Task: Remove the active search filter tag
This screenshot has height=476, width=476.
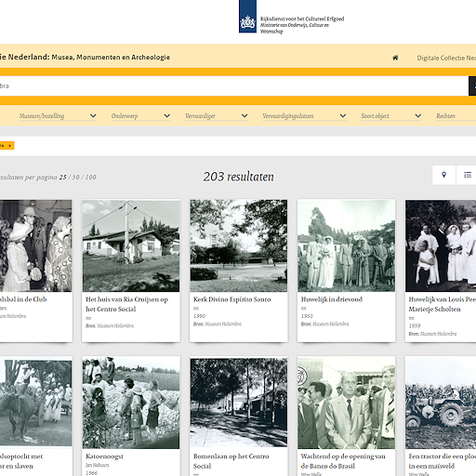Action: [x=9, y=145]
